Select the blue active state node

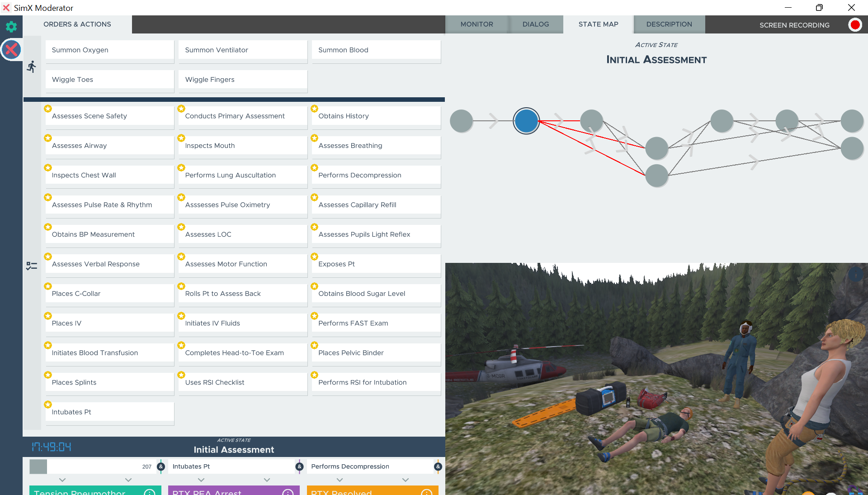coord(526,121)
